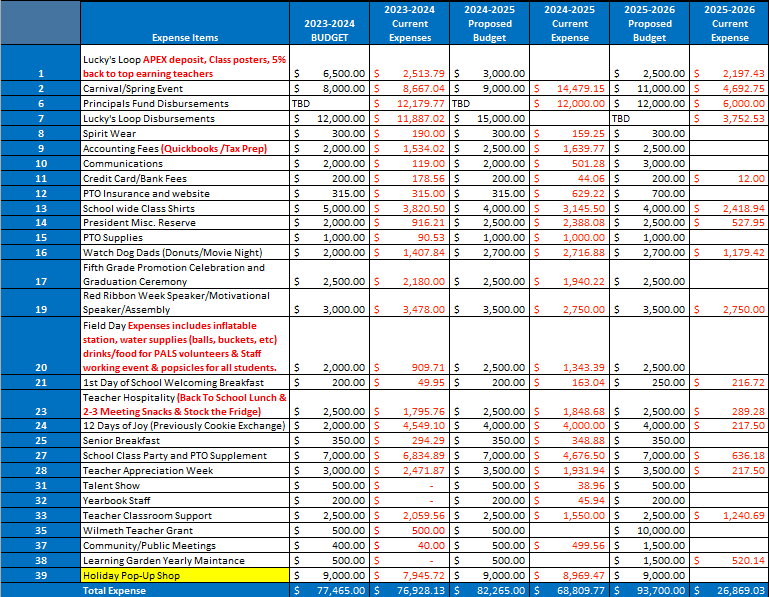Click the '2023-2024 BUDGET' header cell
Screen dimensions: 769x597
pos(330,23)
